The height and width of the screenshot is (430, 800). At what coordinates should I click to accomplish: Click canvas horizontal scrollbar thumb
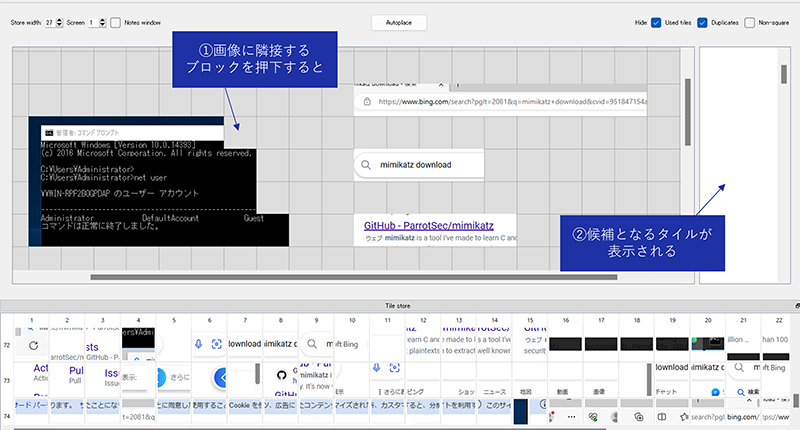(354, 277)
